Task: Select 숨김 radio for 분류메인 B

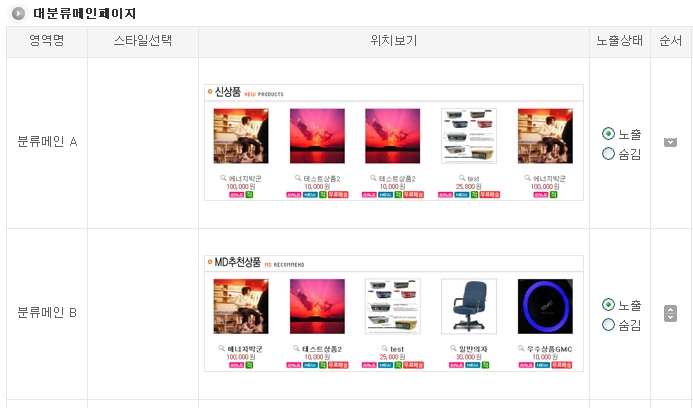Action: [x=608, y=324]
